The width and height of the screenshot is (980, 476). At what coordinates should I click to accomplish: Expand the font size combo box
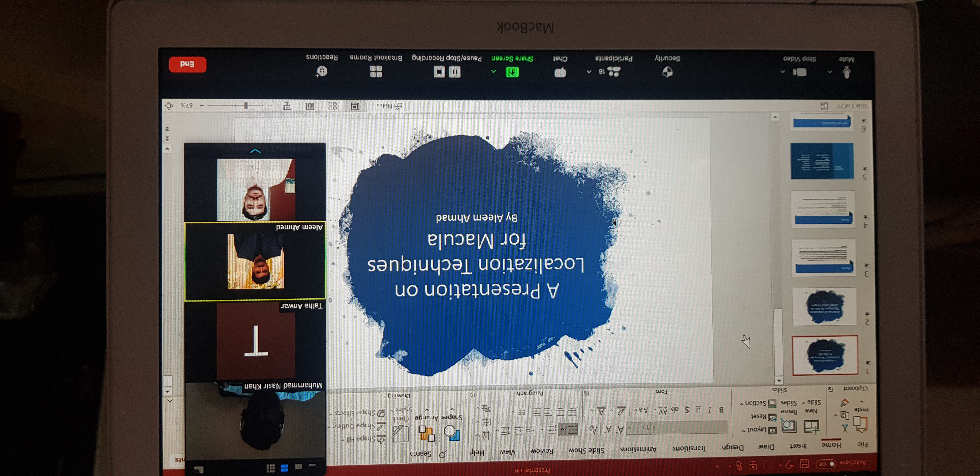click(x=629, y=428)
